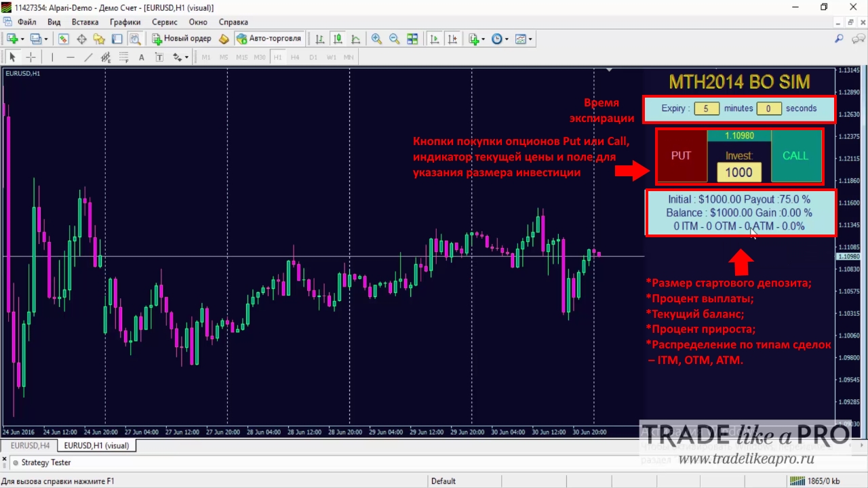Toggle chart shift from right border
This screenshot has width=868, height=488.
pyautogui.click(x=452, y=39)
